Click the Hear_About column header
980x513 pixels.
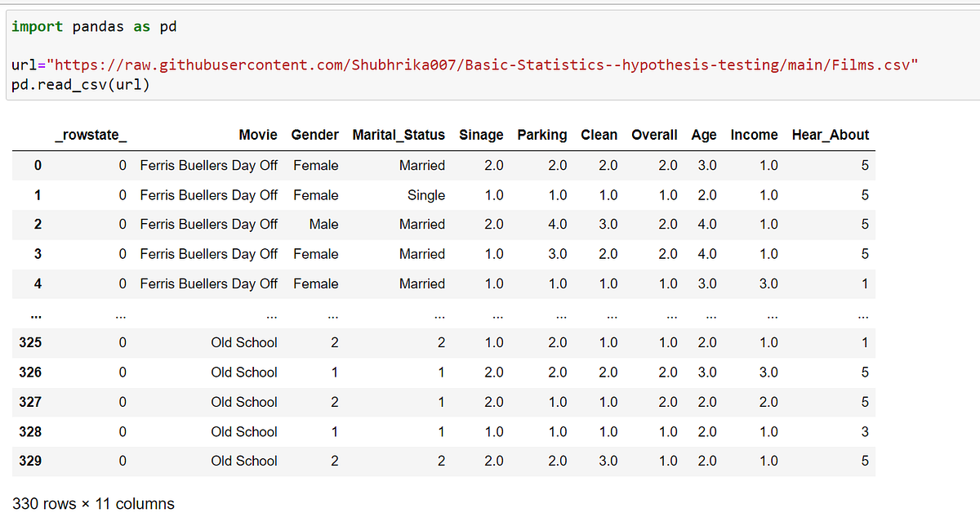click(830, 135)
